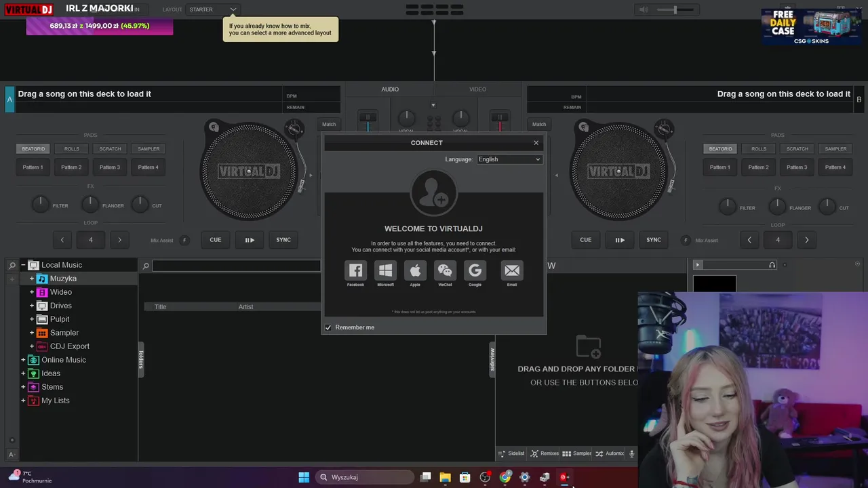Click the Stems folder icon

pyautogui.click(x=33, y=387)
